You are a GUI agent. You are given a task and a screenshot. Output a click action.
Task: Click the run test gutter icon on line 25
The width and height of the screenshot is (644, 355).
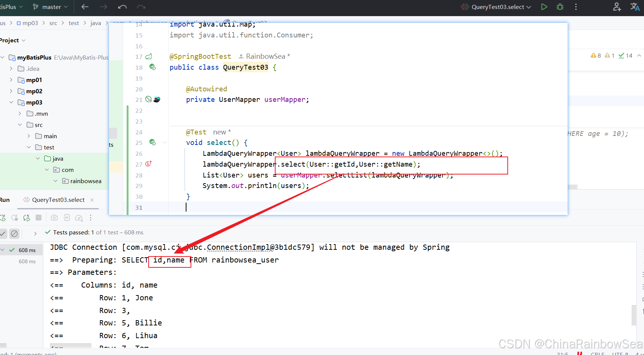pyautogui.click(x=152, y=142)
